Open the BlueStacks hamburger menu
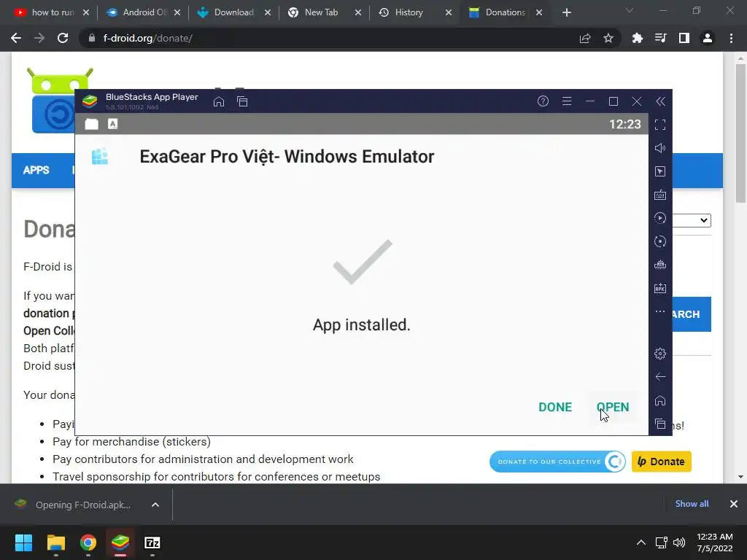 pos(566,101)
